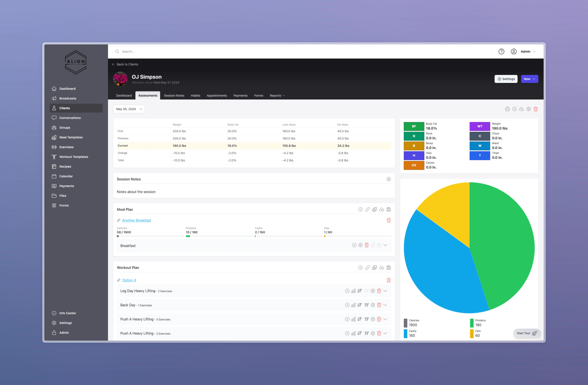Delete the Breakfast meal with trash icon
588x385 pixels.
(x=367, y=245)
